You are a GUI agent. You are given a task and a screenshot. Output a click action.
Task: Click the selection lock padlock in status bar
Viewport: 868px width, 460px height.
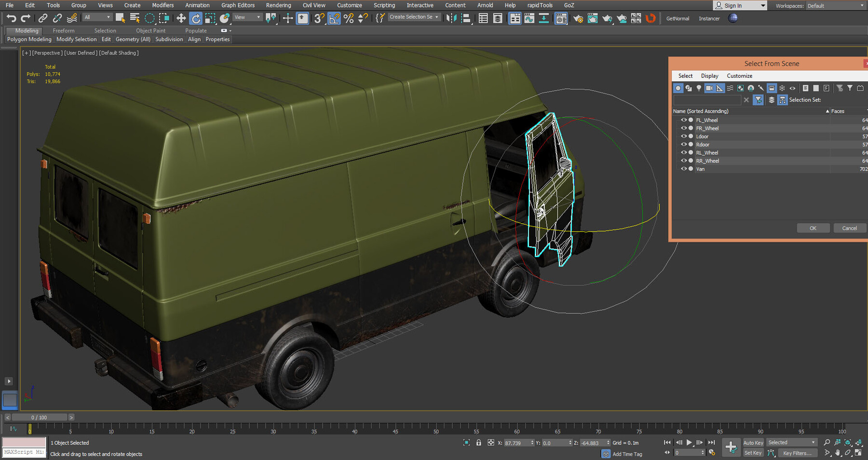[x=478, y=442]
